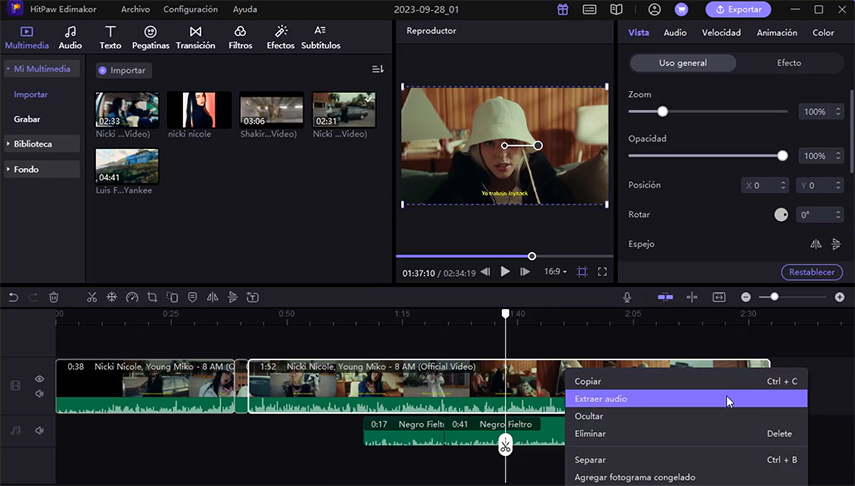Image resolution: width=855 pixels, height=486 pixels.
Task: Open the Transición panel
Action: [195, 38]
